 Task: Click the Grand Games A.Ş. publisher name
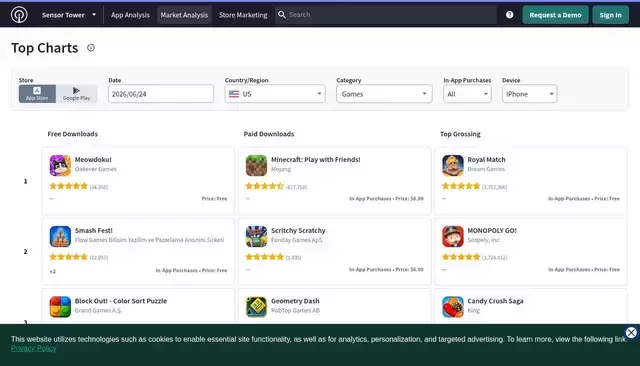(98, 311)
